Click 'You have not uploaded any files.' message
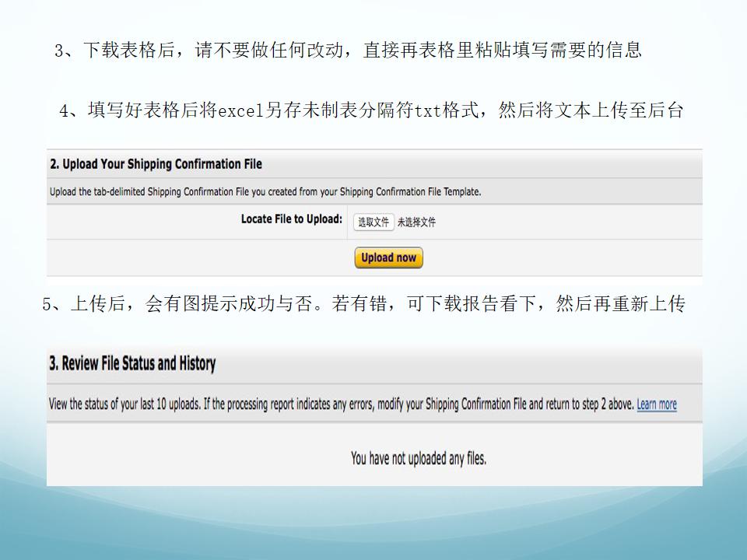This screenshot has width=747, height=560. [419, 458]
